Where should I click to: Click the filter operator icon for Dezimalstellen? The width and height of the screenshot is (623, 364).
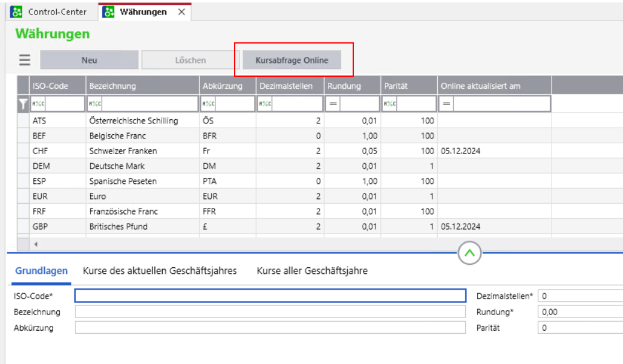[x=264, y=104]
